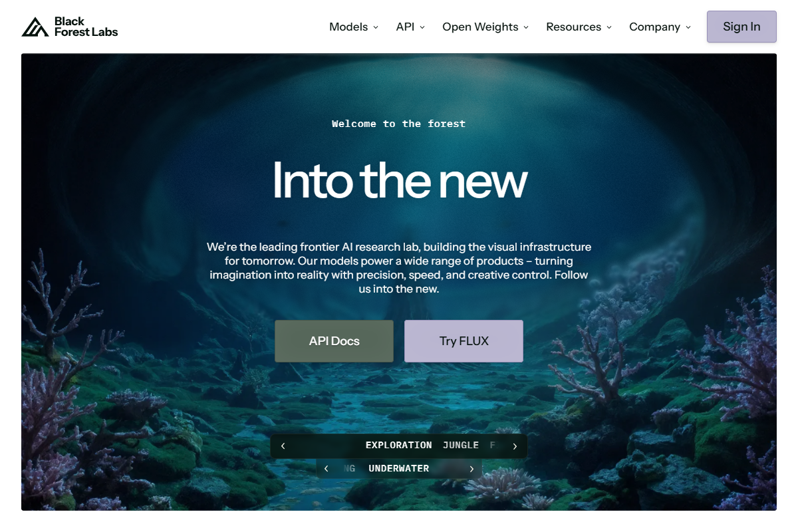Click the Sign In button

[x=741, y=27]
